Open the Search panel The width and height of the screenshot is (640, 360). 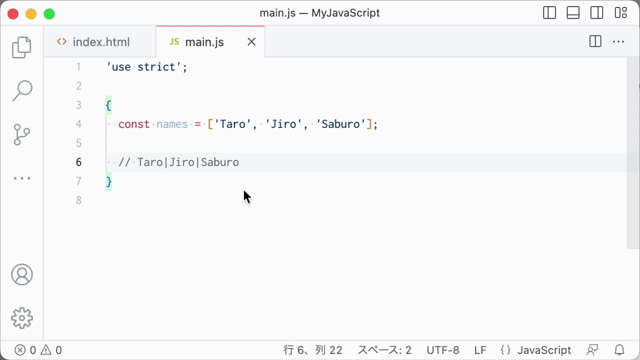22,91
